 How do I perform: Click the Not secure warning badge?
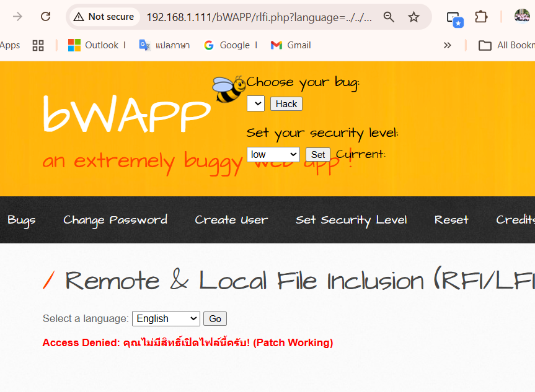point(104,17)
